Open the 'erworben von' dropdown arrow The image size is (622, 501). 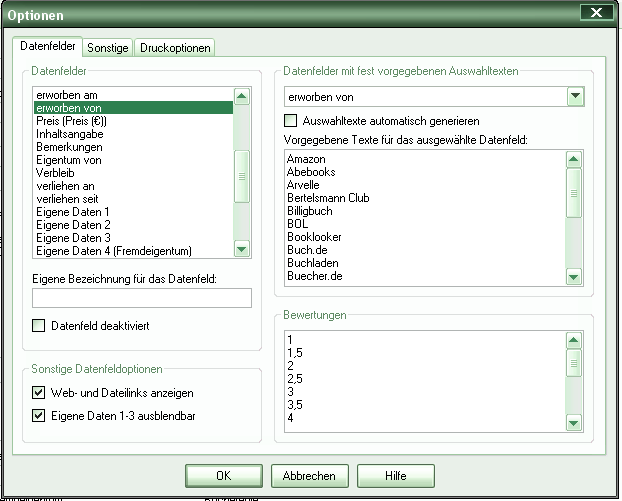pos(574,96)
